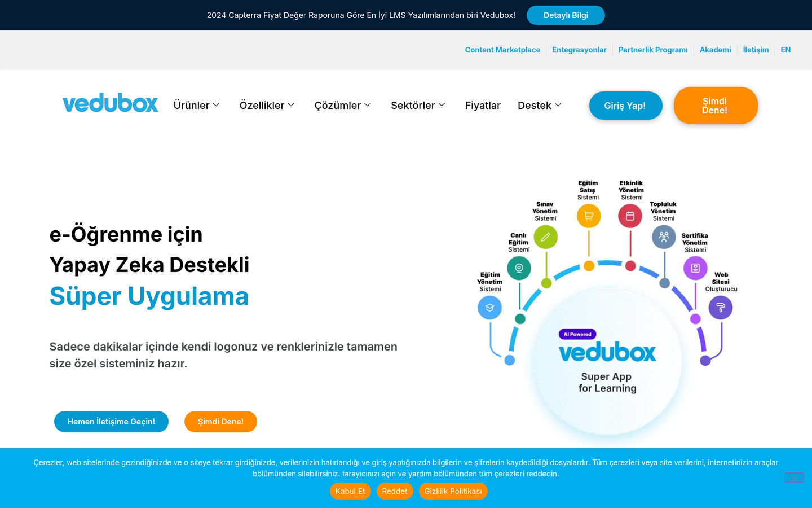The image size is (812, 508).
Task: Click the Detaylı Bilgi button
Action: click(x=566, y=15)
